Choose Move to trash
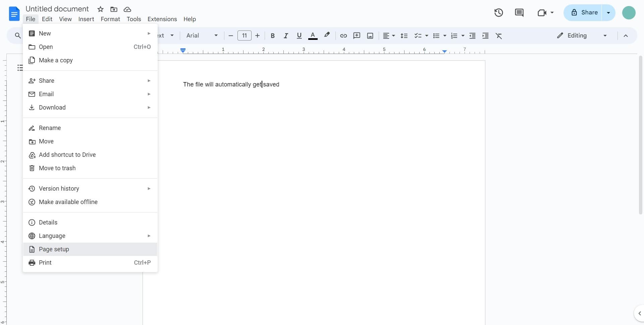 57,168
